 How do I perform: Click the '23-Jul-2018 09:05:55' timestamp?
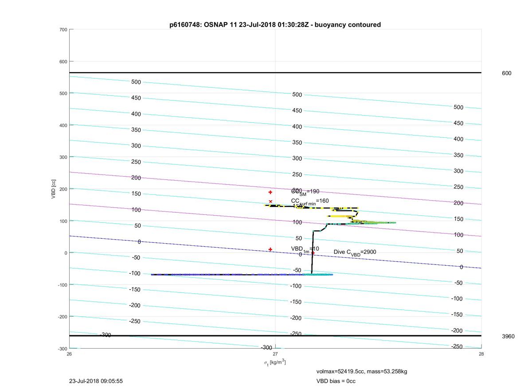[x=96, y=381]
